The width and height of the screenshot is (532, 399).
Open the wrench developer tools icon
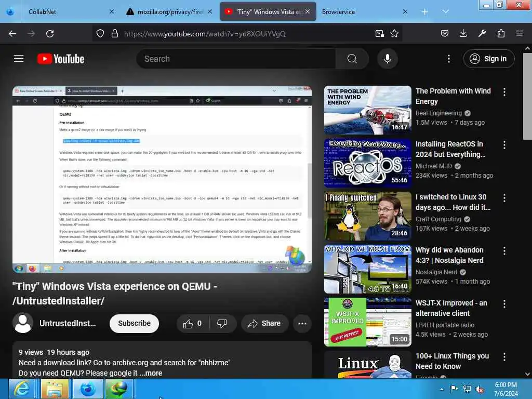click(482, 33)
